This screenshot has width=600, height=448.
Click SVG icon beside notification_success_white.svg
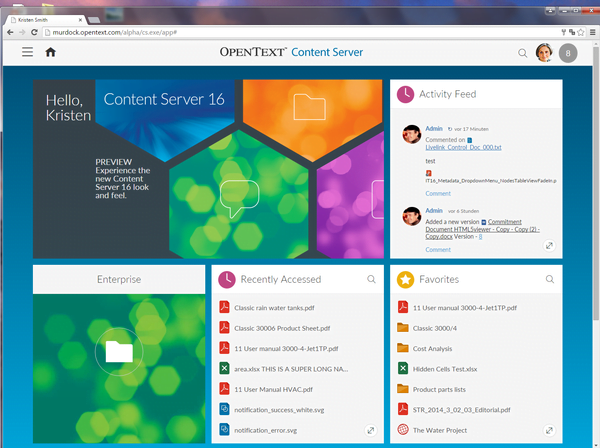coord(224,409)
